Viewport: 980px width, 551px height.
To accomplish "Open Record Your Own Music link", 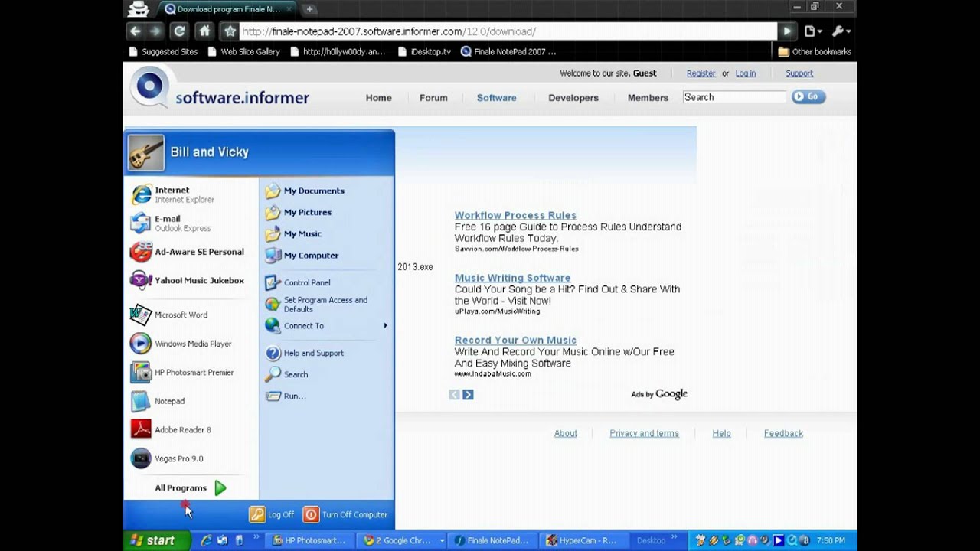I will click(x=515, y=340).
